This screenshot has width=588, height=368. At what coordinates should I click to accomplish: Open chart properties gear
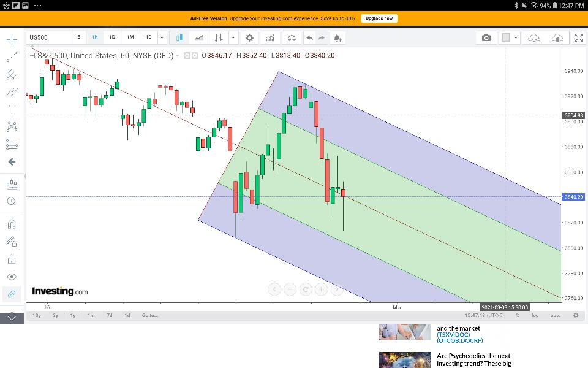pyautogui.click(x=249, y=37)
